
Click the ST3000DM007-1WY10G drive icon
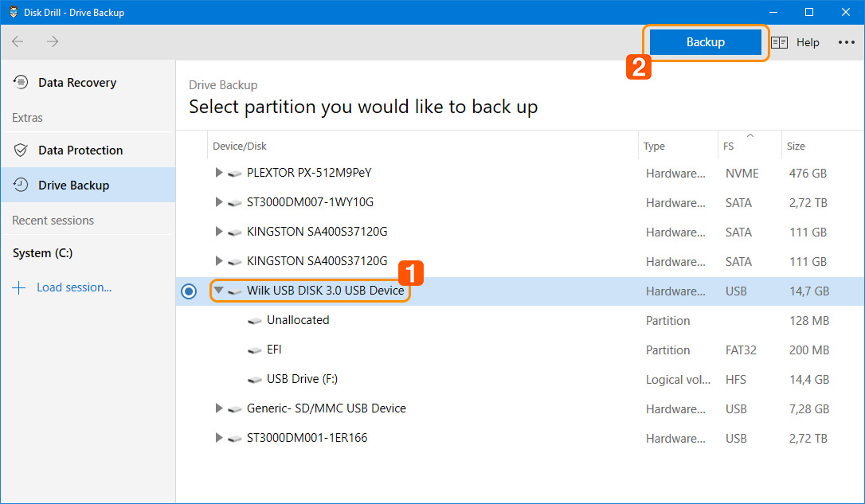235,202
